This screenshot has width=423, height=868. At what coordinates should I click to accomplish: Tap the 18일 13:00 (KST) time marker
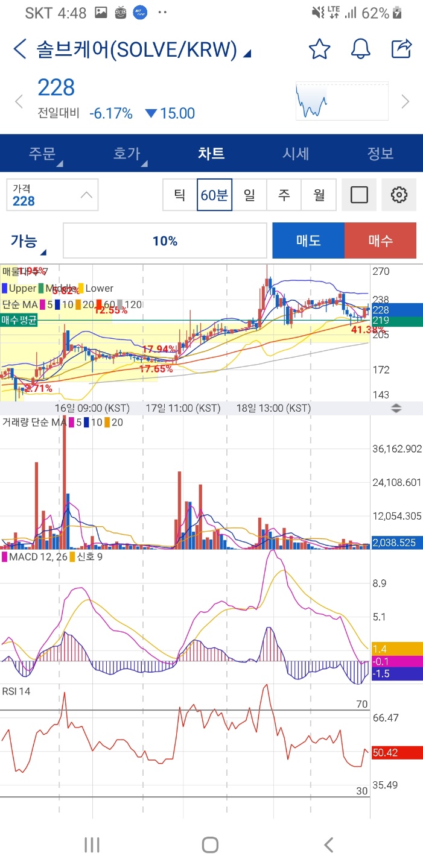(x=273, y=408)
